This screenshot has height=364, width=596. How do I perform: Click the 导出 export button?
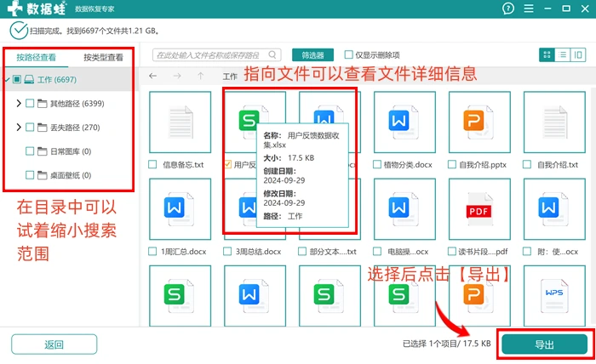(x=544, y=344)
